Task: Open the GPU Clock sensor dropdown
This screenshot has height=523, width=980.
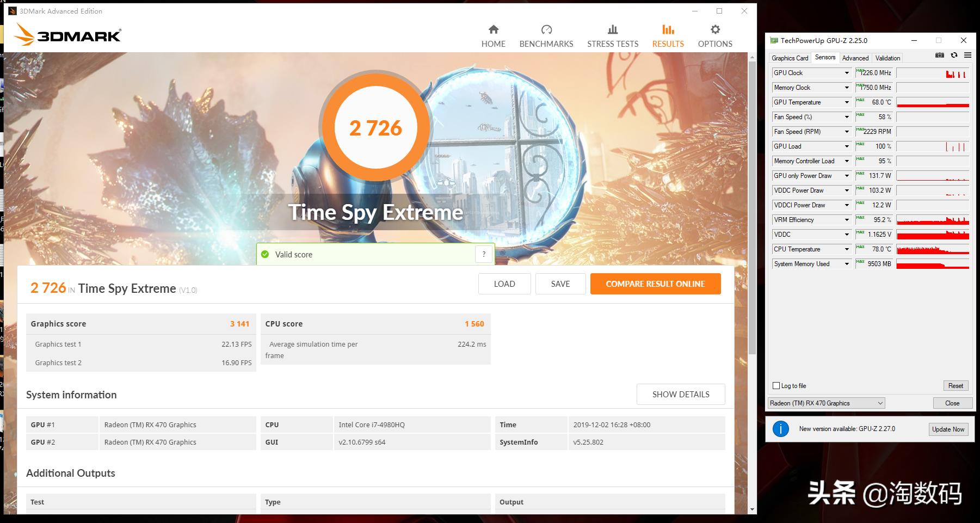Action: 847,72
